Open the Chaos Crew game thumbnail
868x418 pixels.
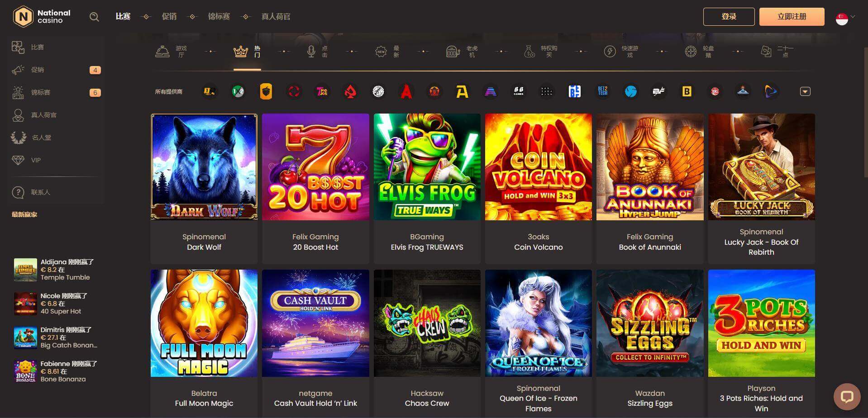pos(427,323)
